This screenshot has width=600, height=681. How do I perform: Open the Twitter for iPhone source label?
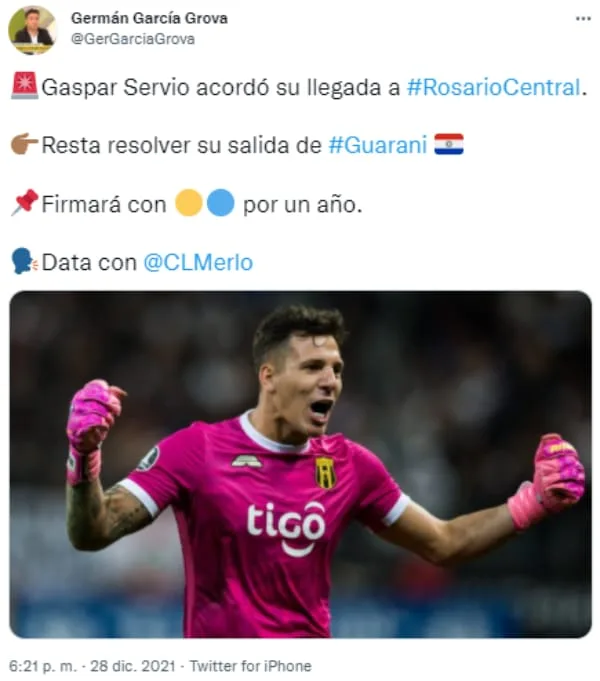(251, 666)
